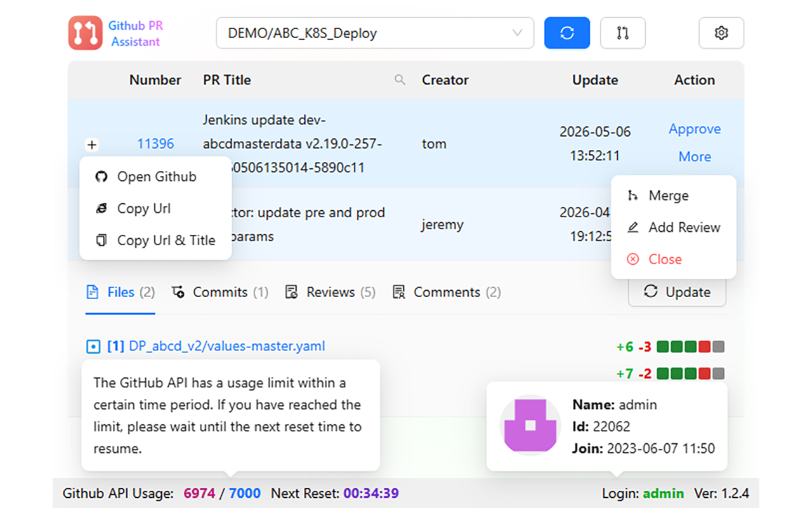812x508 pixels.
Task: Choose Add Review from the More menu
Action: click(x=674, y=227)
